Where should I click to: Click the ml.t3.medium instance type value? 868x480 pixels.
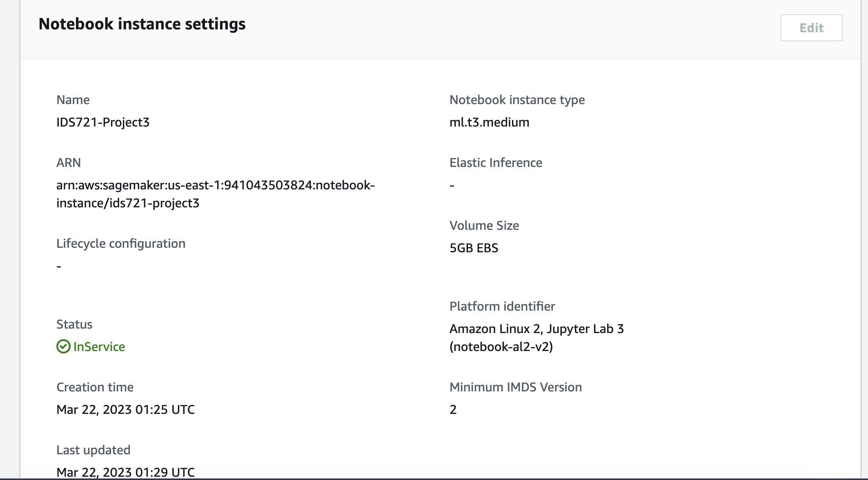489,122
